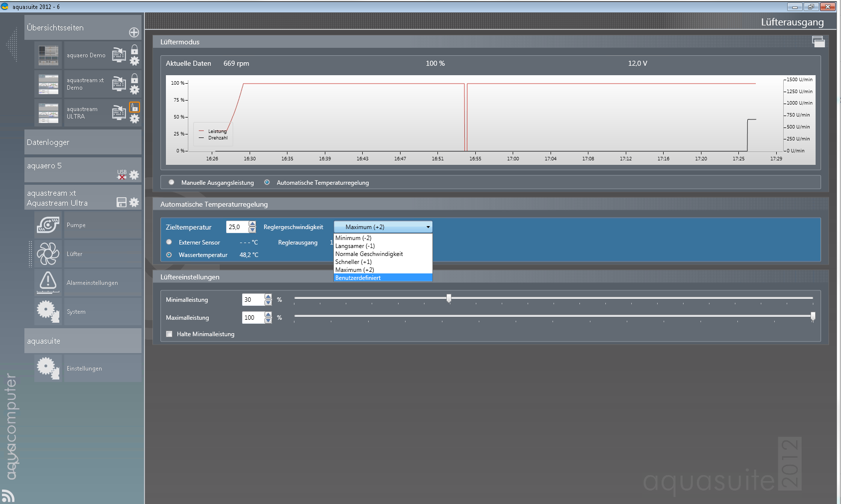The image size is (841, 504).
Task: Click the aquasuite app icon in the title bar
Action: pyautogui.click(x=5, y=6)
